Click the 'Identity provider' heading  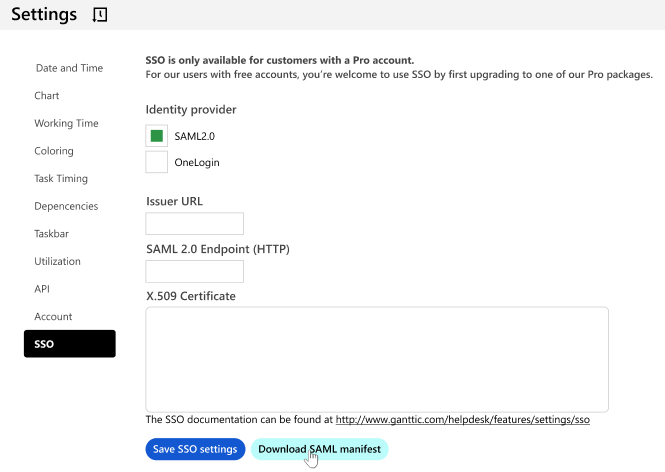click(191, 109)
